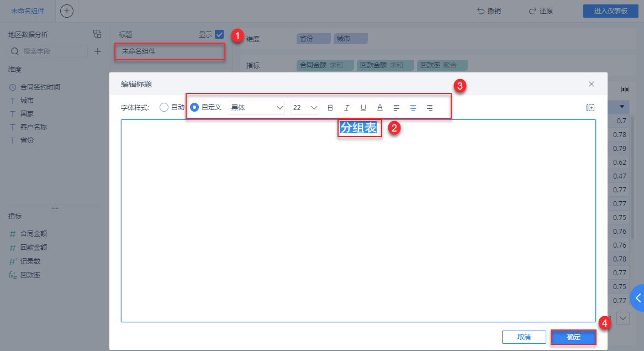The height and width of the screenshot is (351, 644).
Task: Toggle bold formatting in title editor
Action: tap(330, 108)
